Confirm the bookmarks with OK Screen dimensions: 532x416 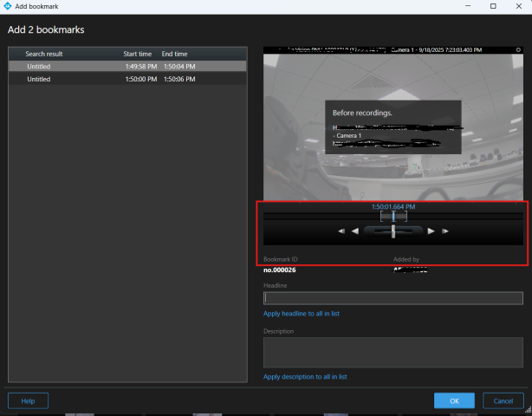[454, 401]
